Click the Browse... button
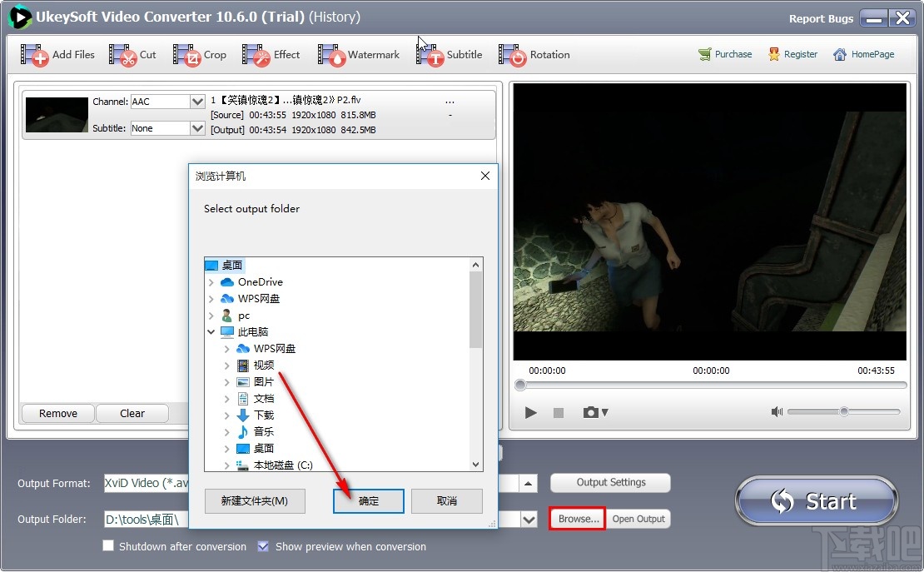 coord(578,519)
